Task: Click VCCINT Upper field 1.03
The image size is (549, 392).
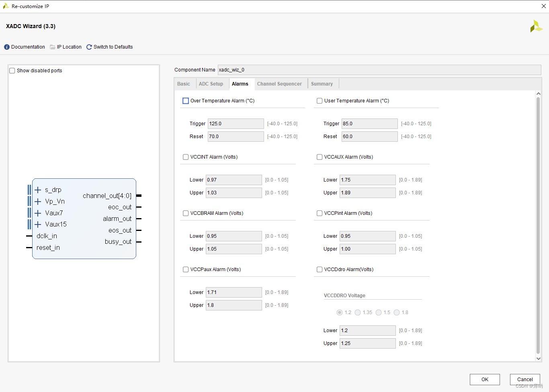Action: tap(234, 193)
